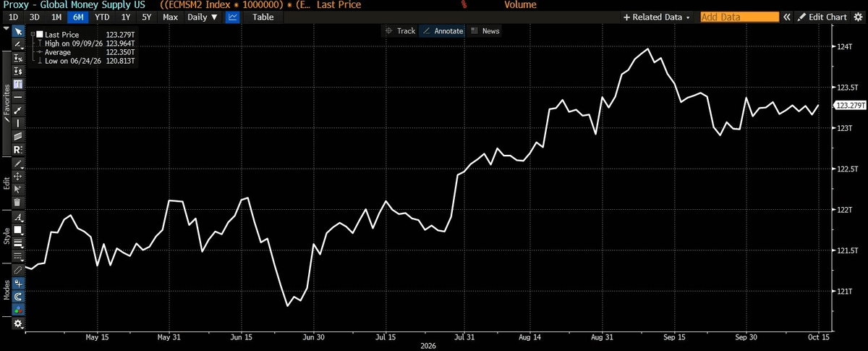Open annotation toolbar settings gear
The image size is (868, 351).
[18, 323]
